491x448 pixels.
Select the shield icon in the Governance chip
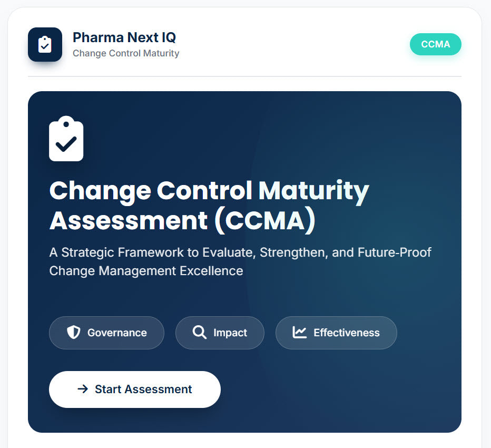73,333
